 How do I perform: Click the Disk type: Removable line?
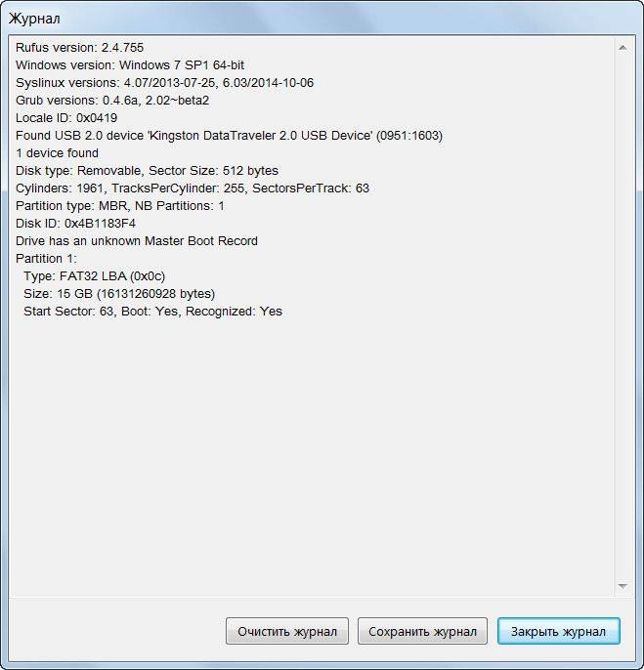click(148, 171)
